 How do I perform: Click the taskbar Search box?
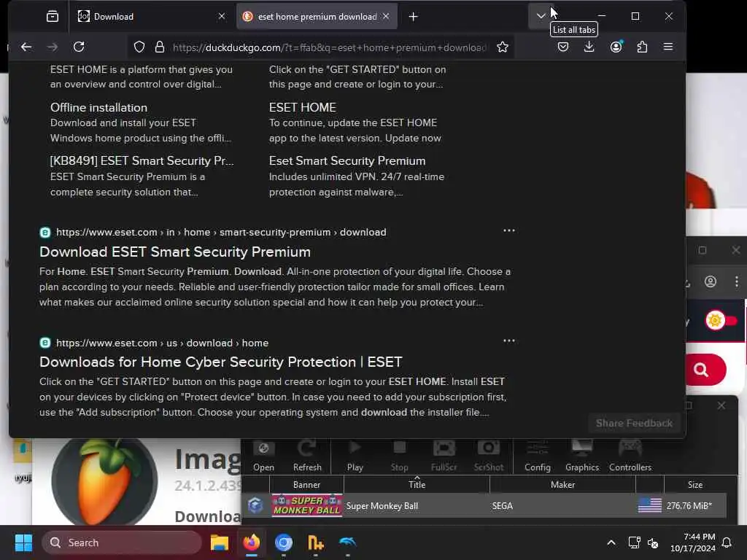point(122,542)
